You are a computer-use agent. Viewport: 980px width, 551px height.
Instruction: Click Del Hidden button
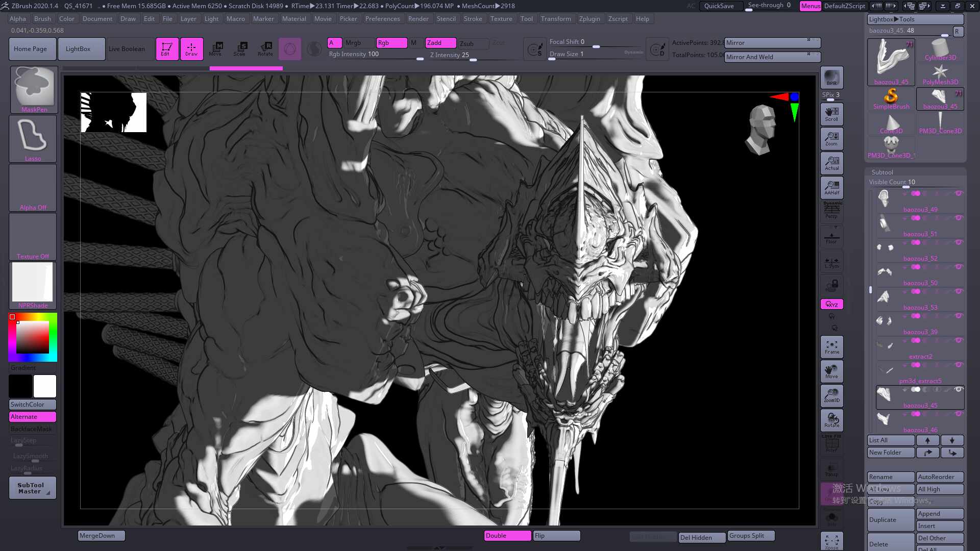[702, 538]
